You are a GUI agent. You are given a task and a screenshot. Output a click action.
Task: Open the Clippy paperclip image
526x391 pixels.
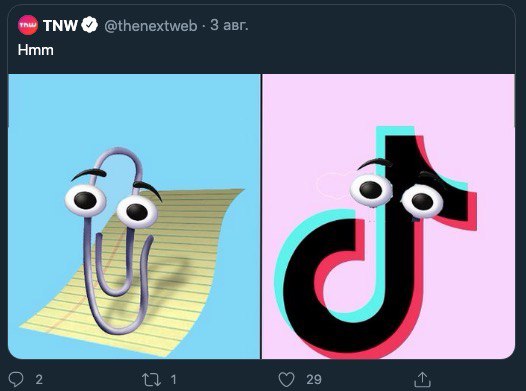(134, 216)
